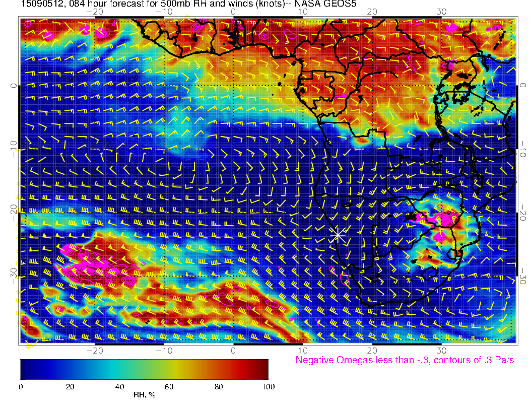The height and width of the screenshot is (411, 532).
Task: Click the '20' longitude label on the top axis
Action: tap(372, 12)
